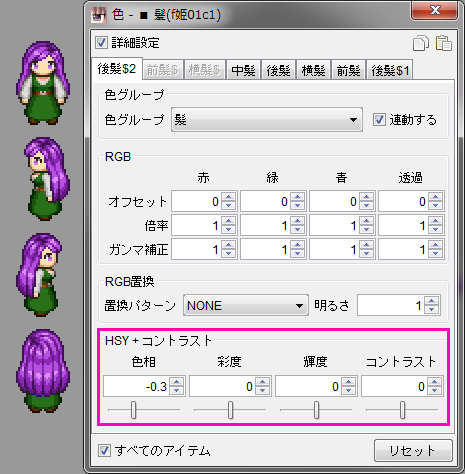The width and height of the screenshot is (465, 474).
Task: Click the 彩度 input field
Action: pos(222,386)
